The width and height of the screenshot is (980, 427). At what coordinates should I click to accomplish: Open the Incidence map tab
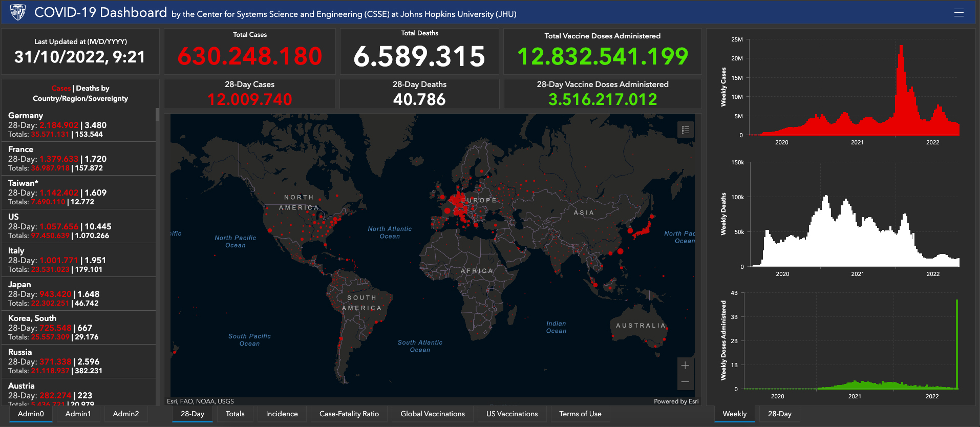(x=282, y=414)
